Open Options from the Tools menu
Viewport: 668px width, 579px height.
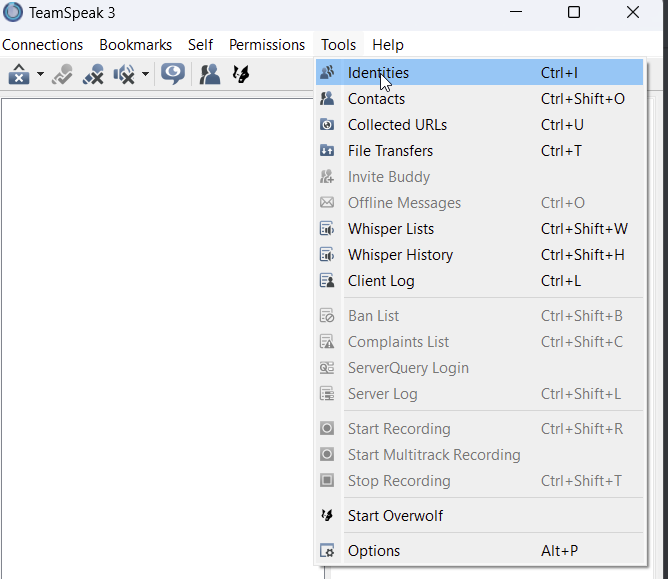click(x=373, y=551)
